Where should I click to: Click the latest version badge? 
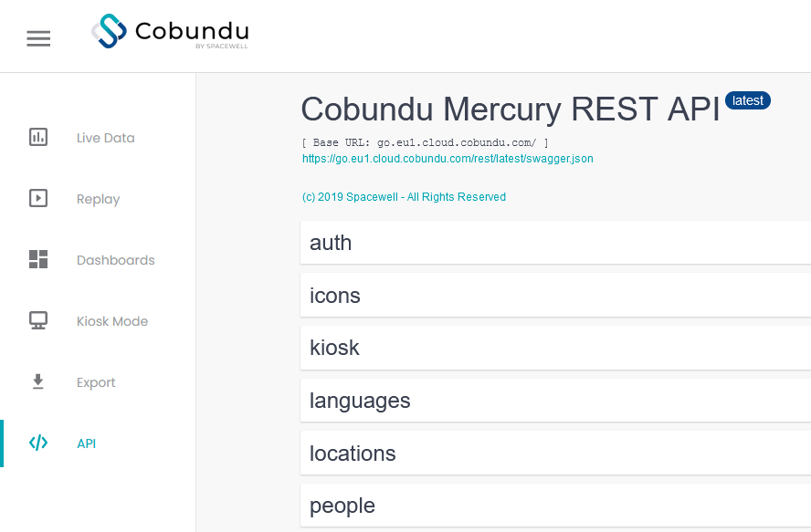[x=748, y=100]
